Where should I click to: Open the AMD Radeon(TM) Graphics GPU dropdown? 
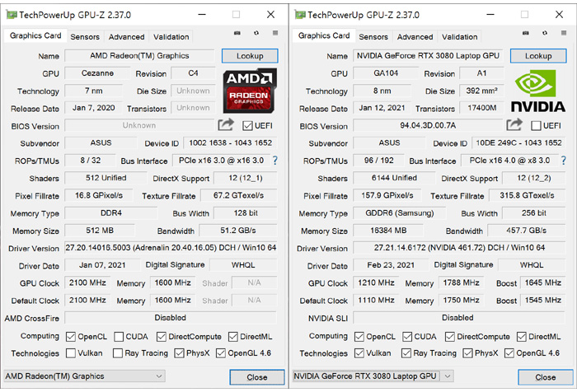click(x=112, y=376)
